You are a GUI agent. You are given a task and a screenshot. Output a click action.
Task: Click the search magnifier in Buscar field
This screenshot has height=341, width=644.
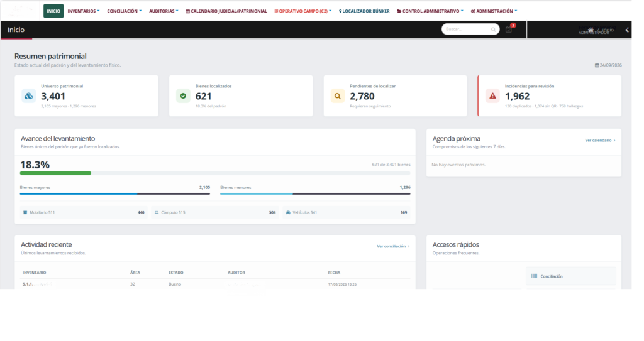(493, 30)
